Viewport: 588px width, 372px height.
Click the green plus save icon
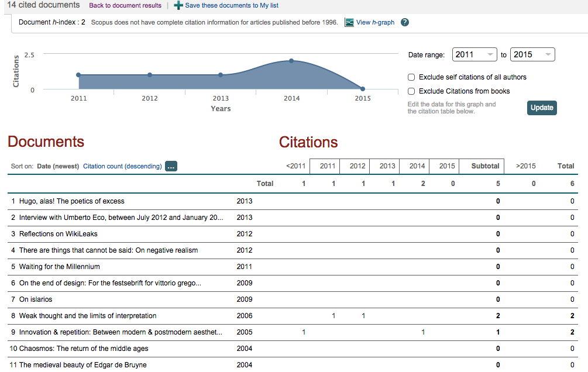click(x=179, y=5)
